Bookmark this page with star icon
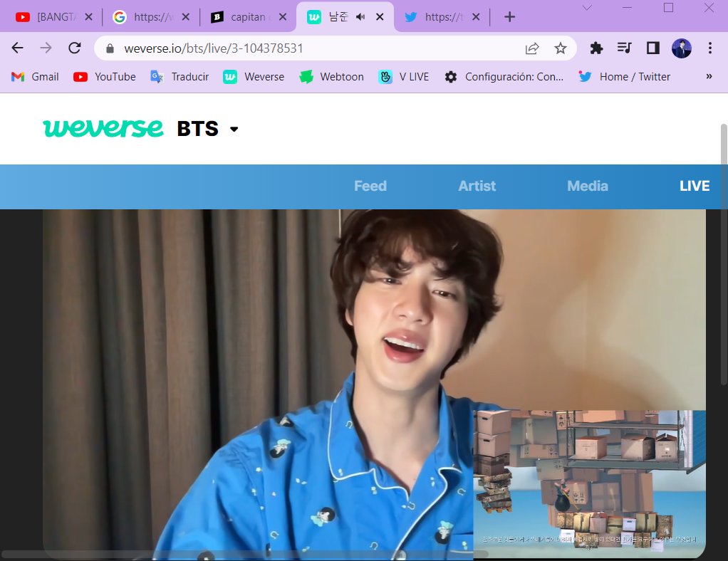 point(561,48)
